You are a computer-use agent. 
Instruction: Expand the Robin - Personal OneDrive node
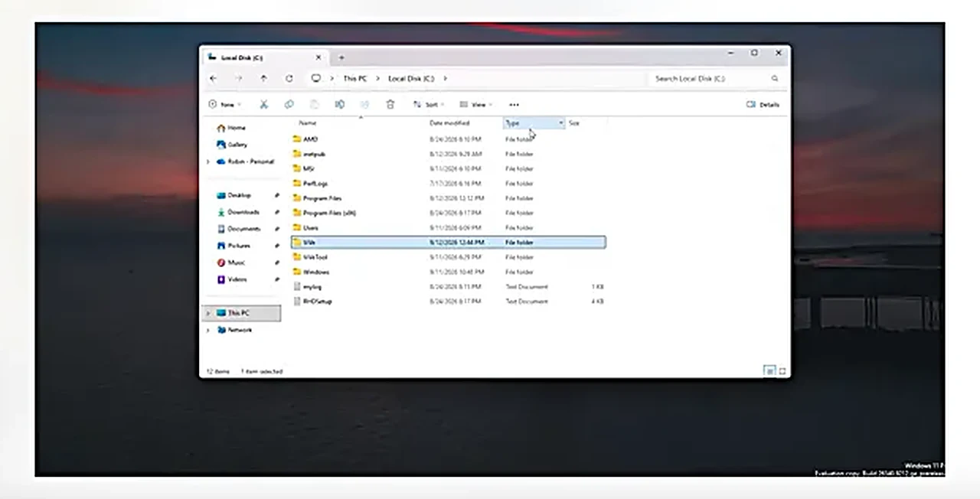pyautogui.click(x=207, y=161)
